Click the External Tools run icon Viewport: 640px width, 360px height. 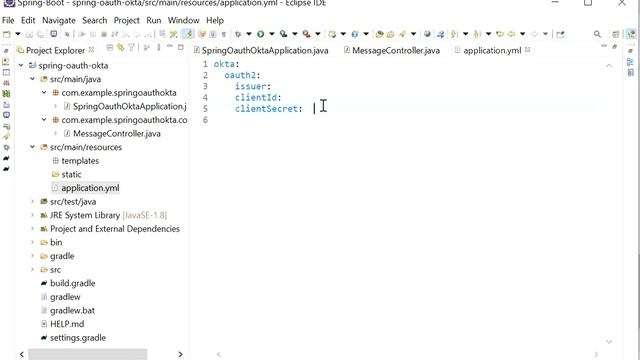307,34
